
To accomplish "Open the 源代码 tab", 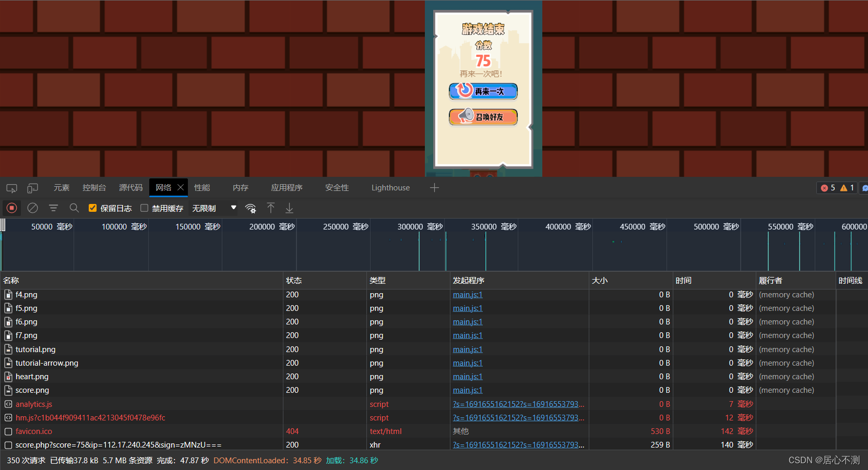I will pyautogui.click(x=130, y=188).
